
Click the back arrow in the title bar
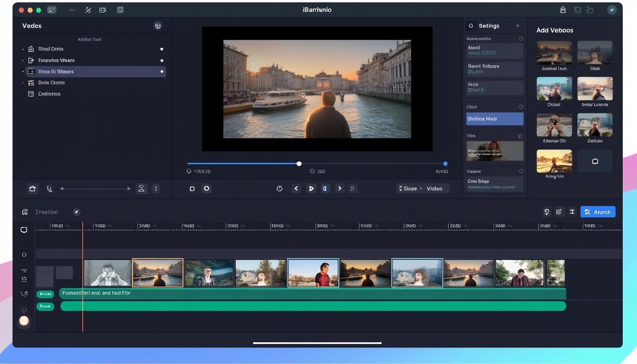[72, 10]
